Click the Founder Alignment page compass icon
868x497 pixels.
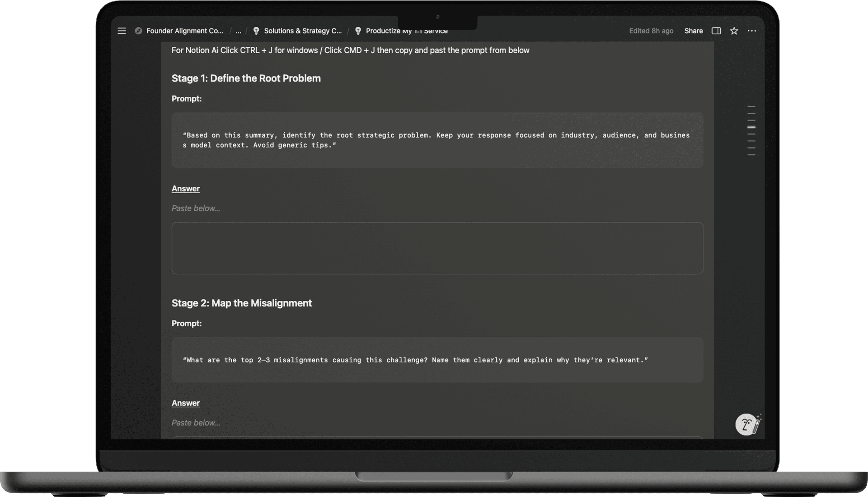pyautogui.click(x=138, y=31)
